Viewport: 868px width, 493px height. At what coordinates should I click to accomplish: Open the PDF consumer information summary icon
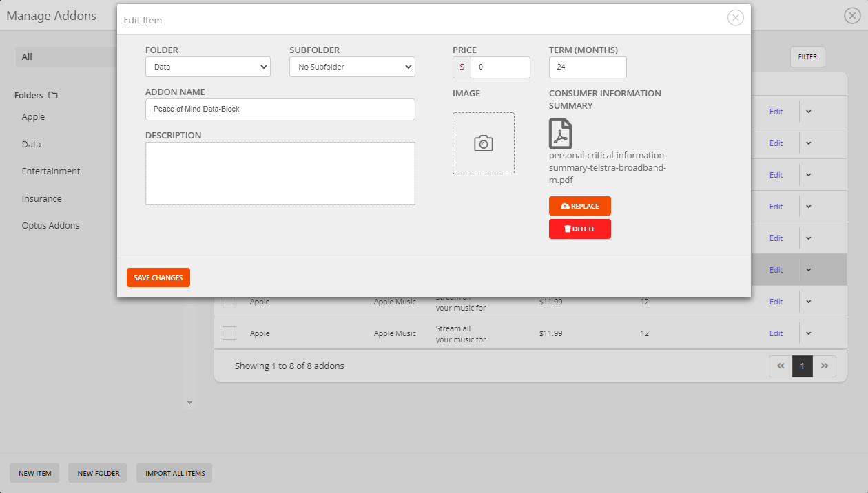click(560, 134)
